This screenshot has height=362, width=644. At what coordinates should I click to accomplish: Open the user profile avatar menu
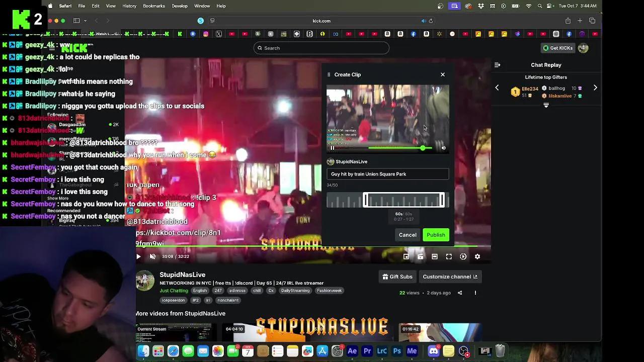coord(583,48)
